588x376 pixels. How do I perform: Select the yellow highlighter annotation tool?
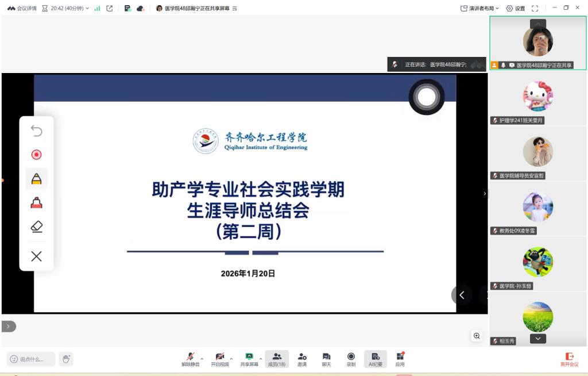coord(36,179)
